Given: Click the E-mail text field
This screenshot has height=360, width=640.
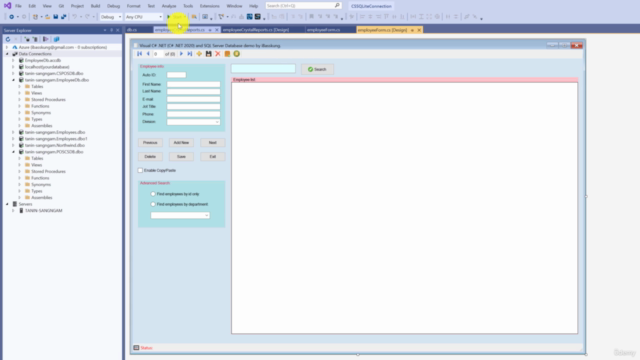Looking at the screenshot, I should 193,99.
